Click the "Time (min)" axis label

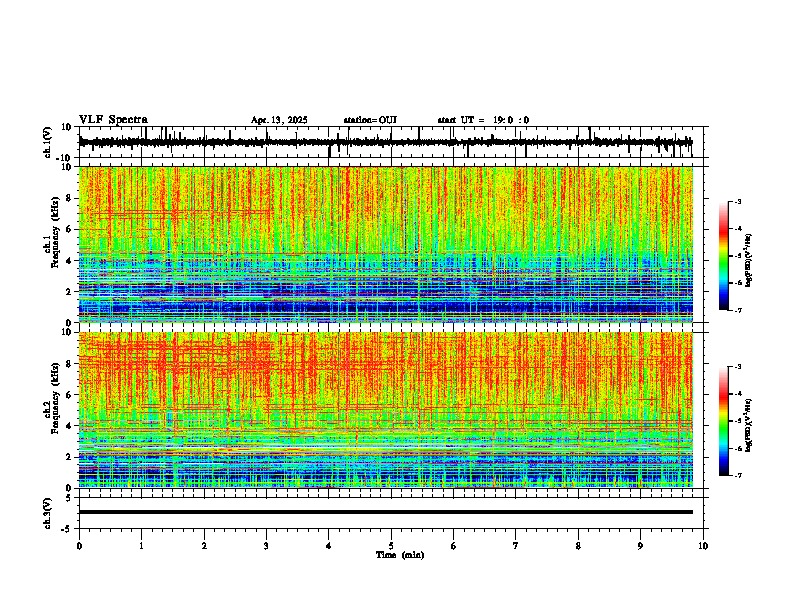click(x=400, y=555)
